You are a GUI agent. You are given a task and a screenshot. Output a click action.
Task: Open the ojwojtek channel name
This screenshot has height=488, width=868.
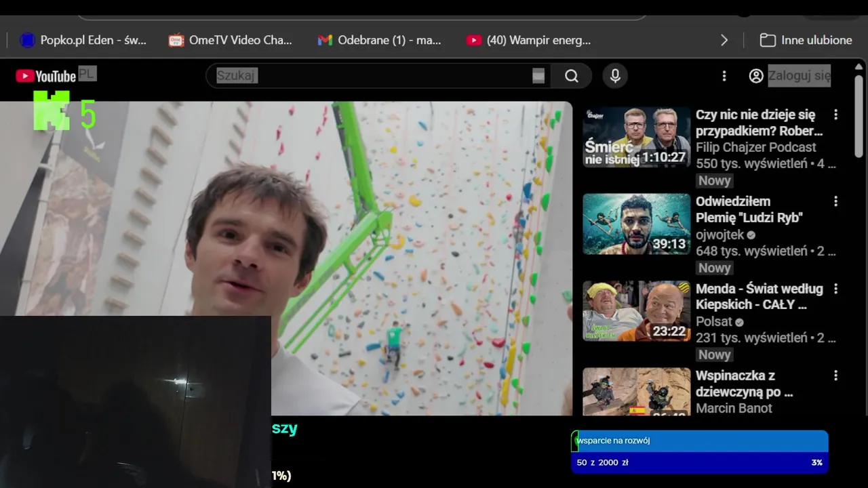719,235
